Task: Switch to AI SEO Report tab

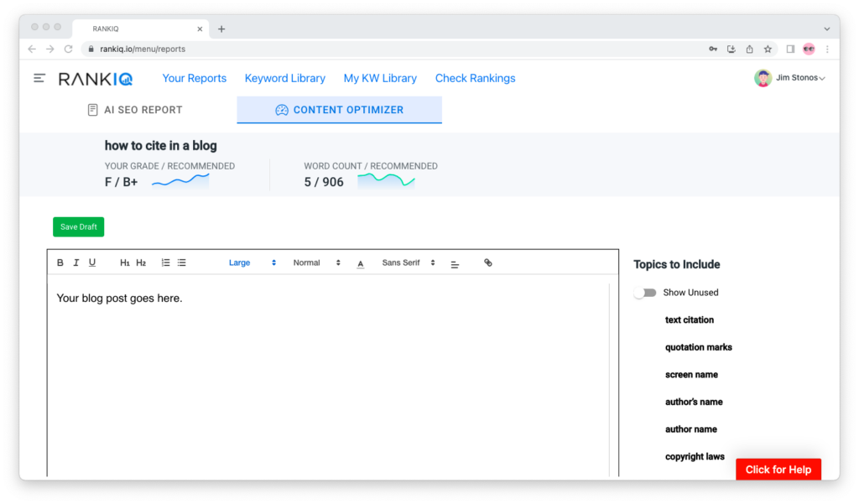Action: pos(135,110)
